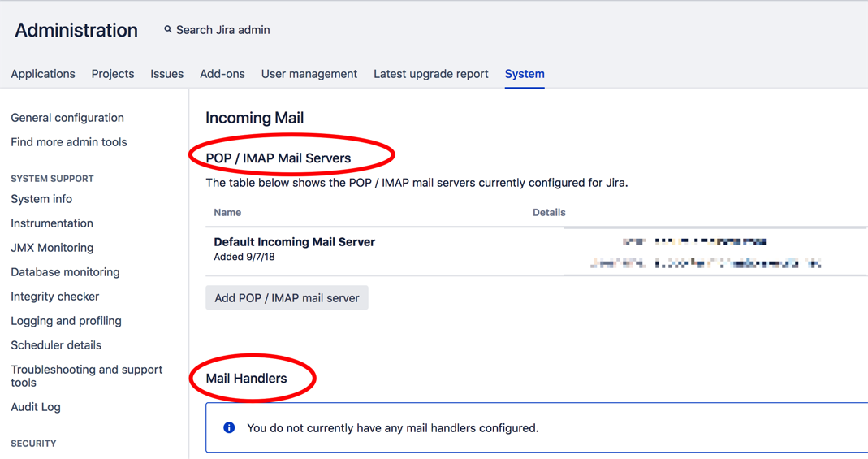Click the Name column header
The width and height of the screenshot is (868, 459).
pos(227,213)
